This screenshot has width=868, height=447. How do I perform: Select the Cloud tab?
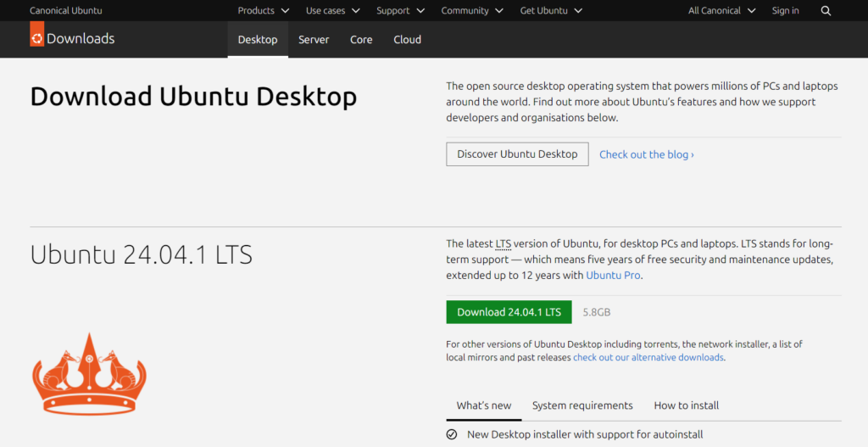click(x=408, y=39)
